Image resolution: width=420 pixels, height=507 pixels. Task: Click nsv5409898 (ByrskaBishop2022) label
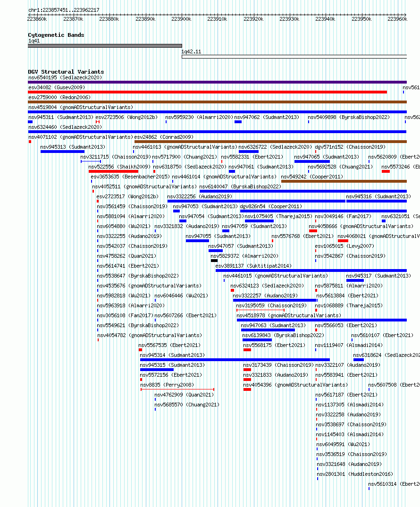(349, 118)
